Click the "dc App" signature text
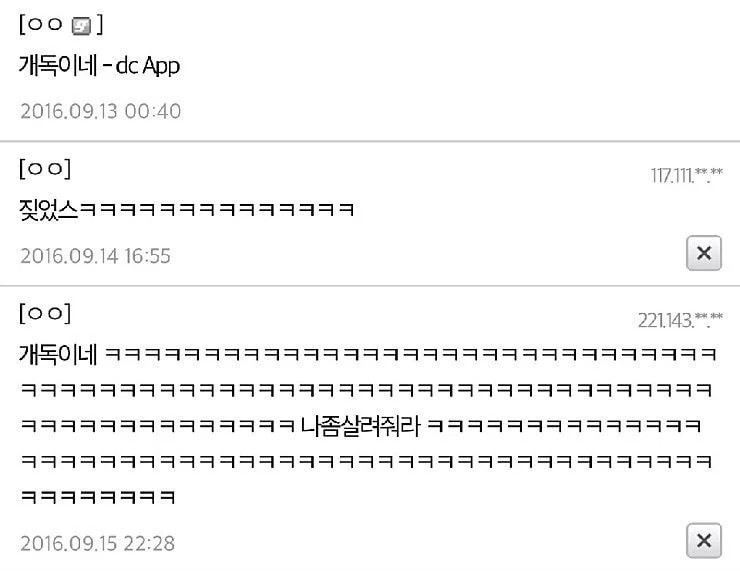740x571 pixels. (148, 66)
